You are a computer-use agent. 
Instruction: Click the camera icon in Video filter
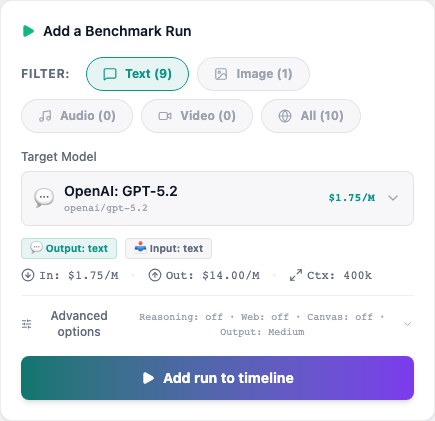165,116
